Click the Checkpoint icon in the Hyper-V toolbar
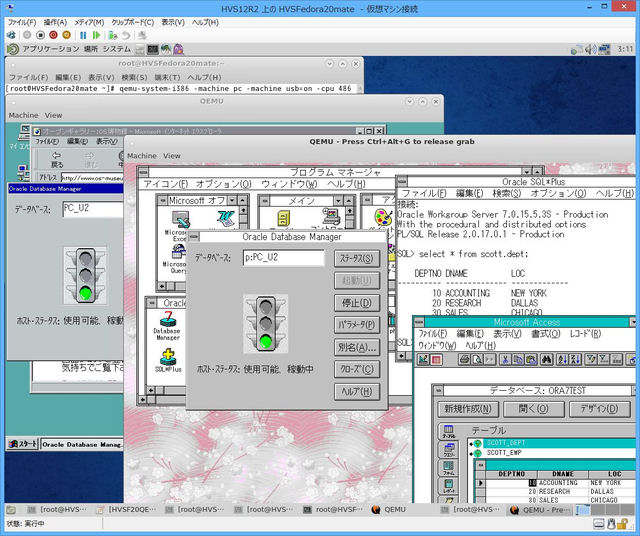Screen dimensions: 640x536 pyautogui.click(x=113, y=36)
